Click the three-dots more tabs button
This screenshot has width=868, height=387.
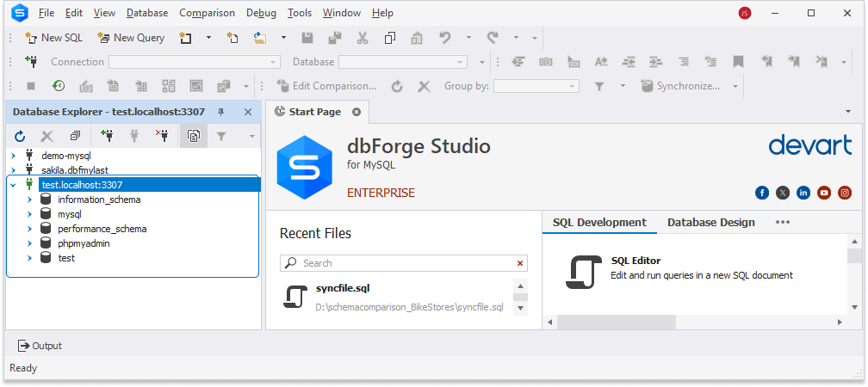(782, 222)
